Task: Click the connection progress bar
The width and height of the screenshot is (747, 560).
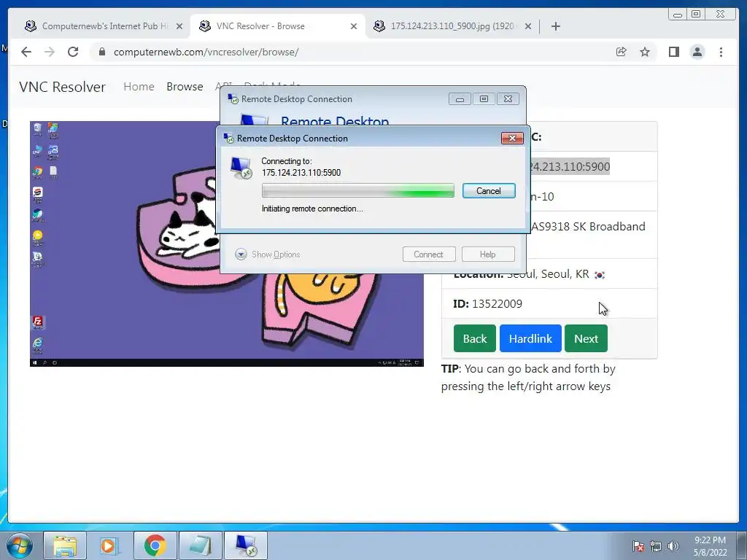Action: (357, 191)
